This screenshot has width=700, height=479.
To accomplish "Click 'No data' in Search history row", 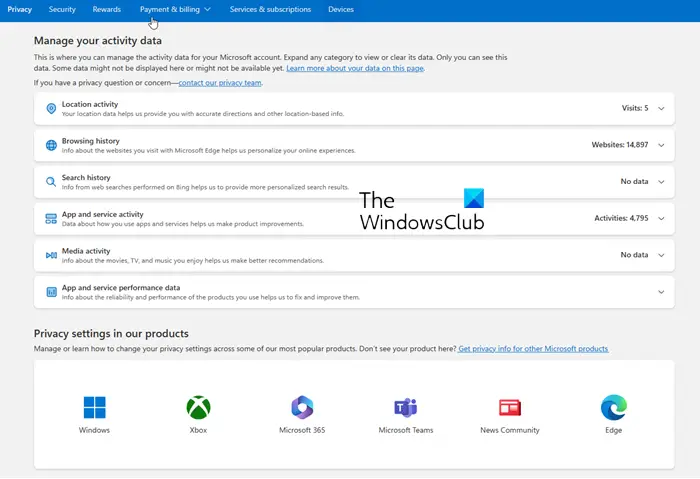I will [634, 182].
